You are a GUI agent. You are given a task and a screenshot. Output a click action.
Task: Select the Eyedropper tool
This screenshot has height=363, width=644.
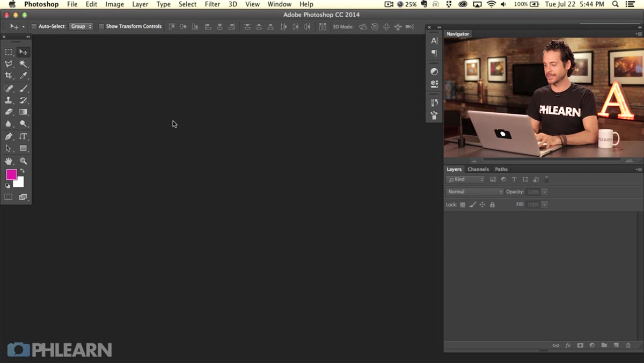click(x=23, y=76)
